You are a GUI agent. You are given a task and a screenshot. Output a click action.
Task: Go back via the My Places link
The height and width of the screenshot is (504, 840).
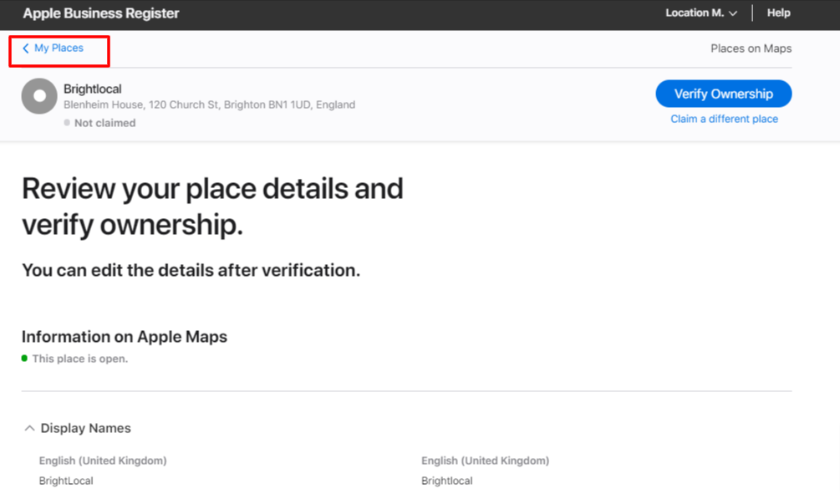click(59, 48)
